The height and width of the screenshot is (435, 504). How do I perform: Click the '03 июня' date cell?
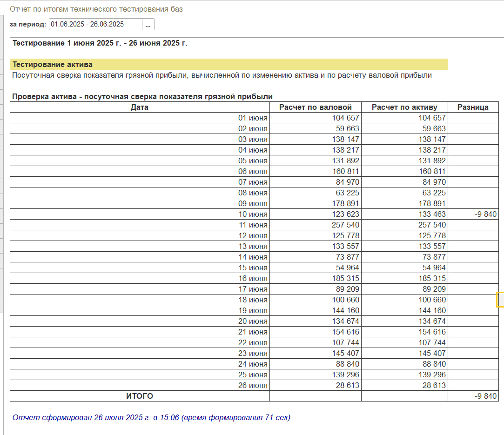[140, 140]
